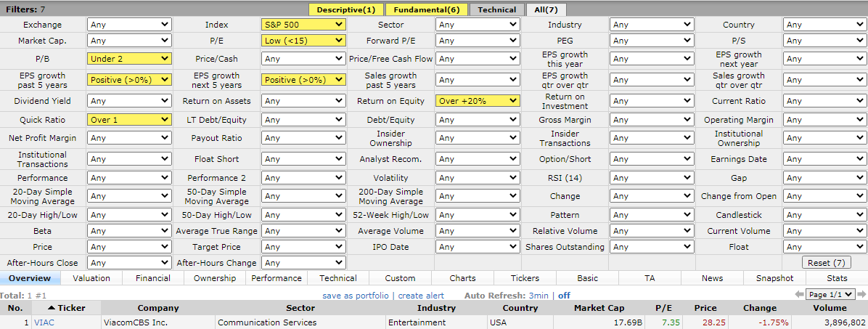Open the Debt/Equity dropdown
This screenshot has width=868, height=329.
[478, 120]
